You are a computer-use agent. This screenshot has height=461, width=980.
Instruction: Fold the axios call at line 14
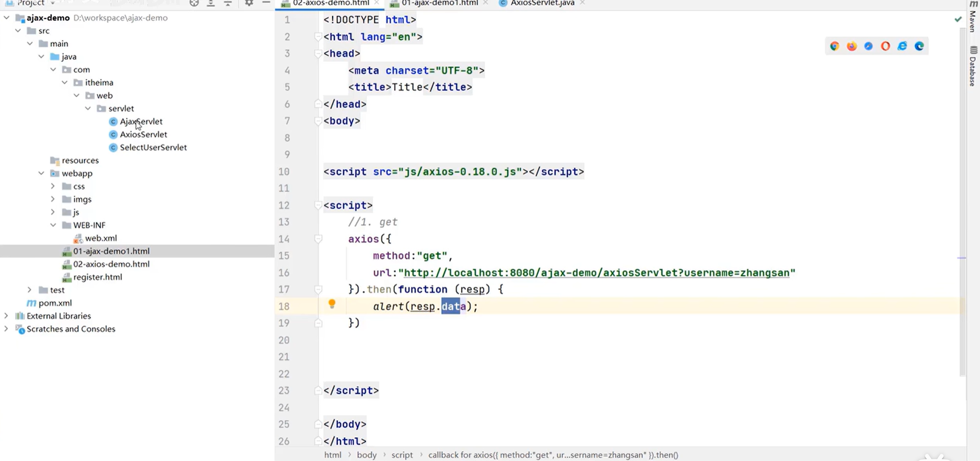(318, 239)
